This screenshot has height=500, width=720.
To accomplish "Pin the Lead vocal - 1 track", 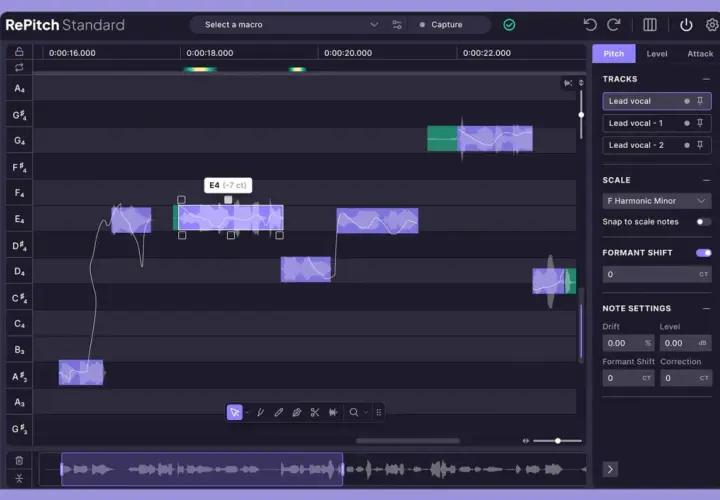I will [700, 123].
